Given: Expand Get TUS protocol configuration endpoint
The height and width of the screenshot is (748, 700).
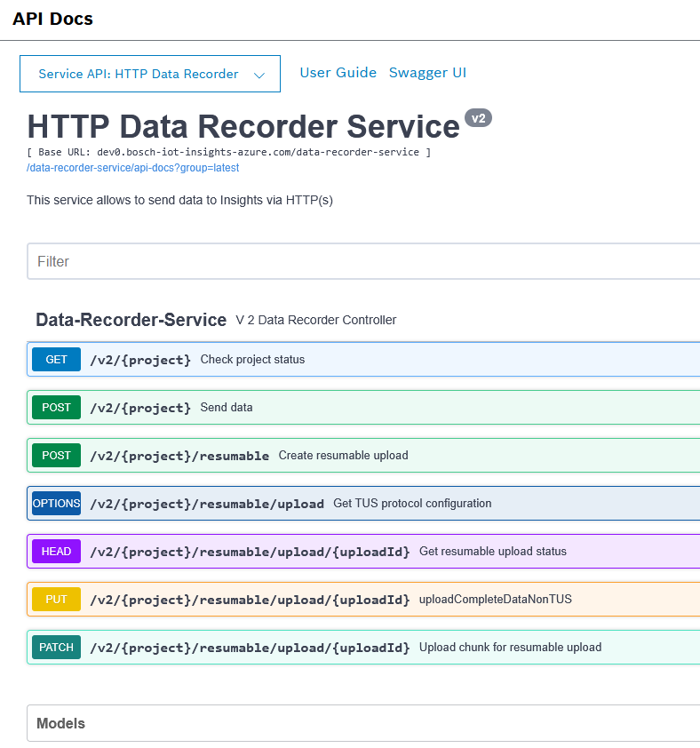Looking at the screenshot, I should coord(411,504).
